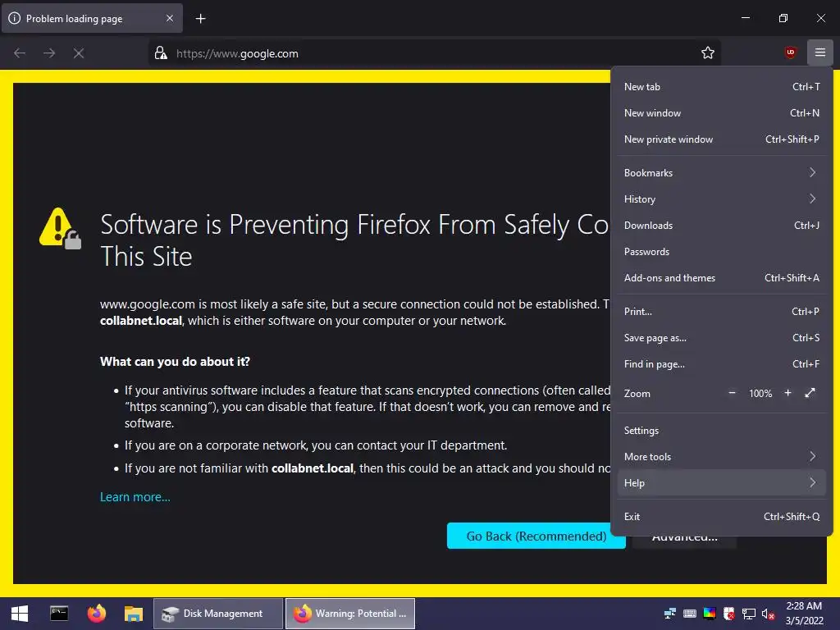Reset zoom via the 100% label
Viewport: 840px width, 630px height.
tap(760, 393)
